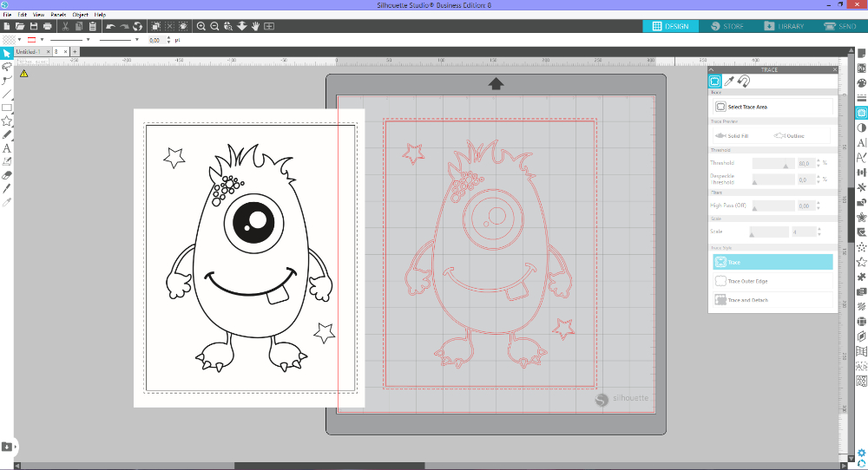Increase the High Pass value stepper
This screenshot has height=470, width=868.
click(x=819, y=204)
